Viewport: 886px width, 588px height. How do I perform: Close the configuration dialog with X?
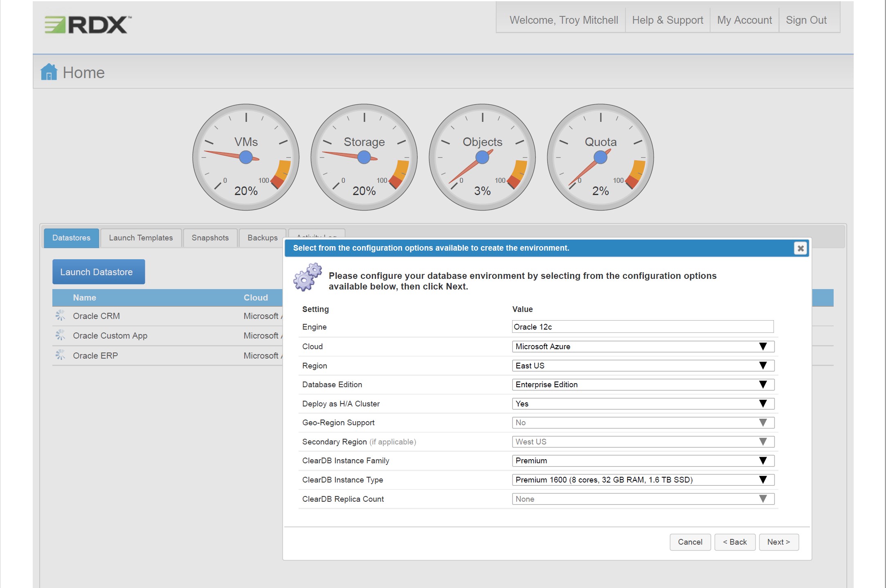pyautogui.click(x=800, y=248)
